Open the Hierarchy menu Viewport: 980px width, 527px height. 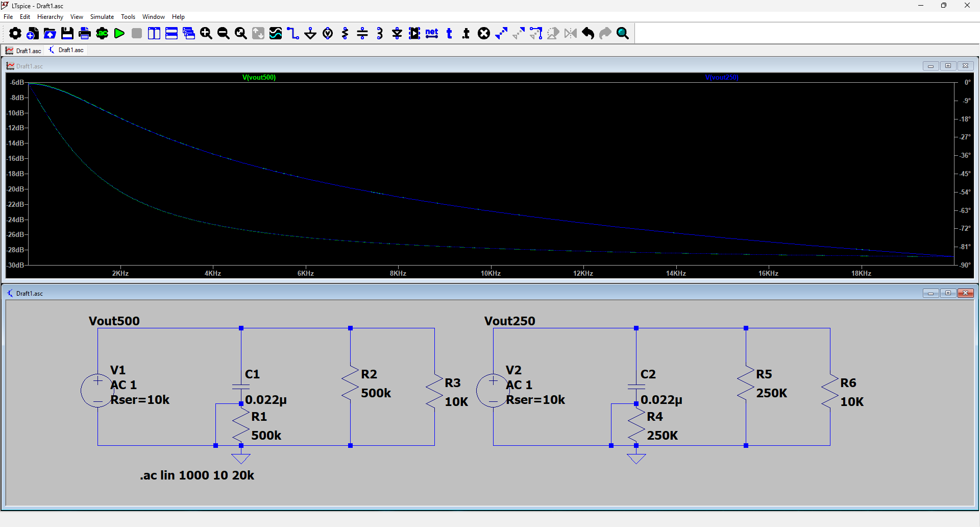tap(50, 17)
